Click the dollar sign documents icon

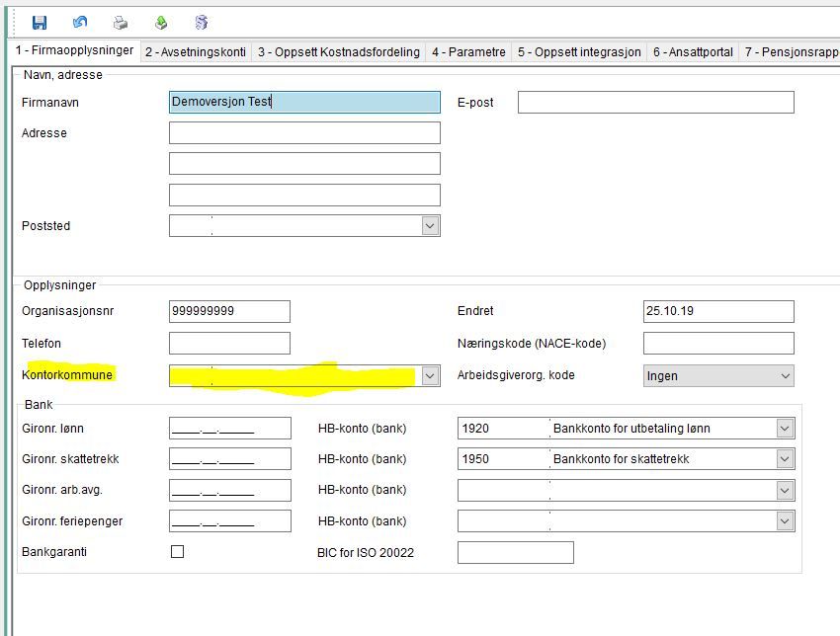(x=202, y=23)
